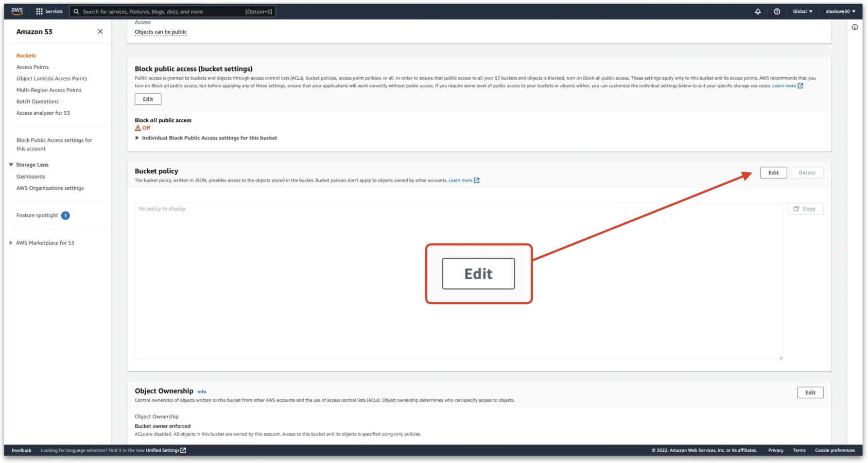Click the Delete bucket policy button
The height and width of the screenshot is (463, 868).
807,173
